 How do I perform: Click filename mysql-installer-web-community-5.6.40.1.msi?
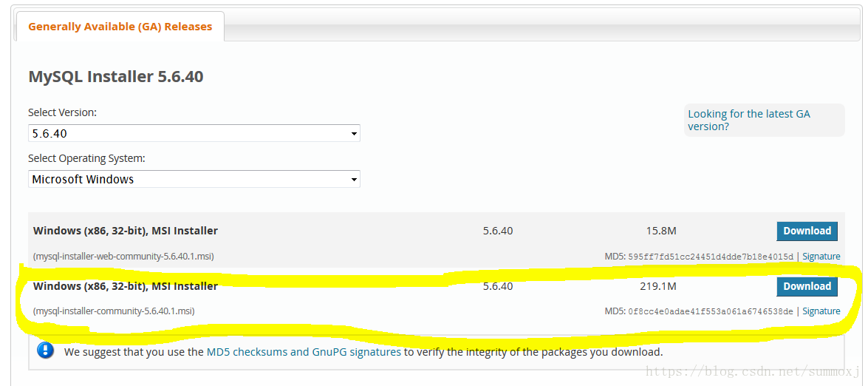tap(123, 257)
